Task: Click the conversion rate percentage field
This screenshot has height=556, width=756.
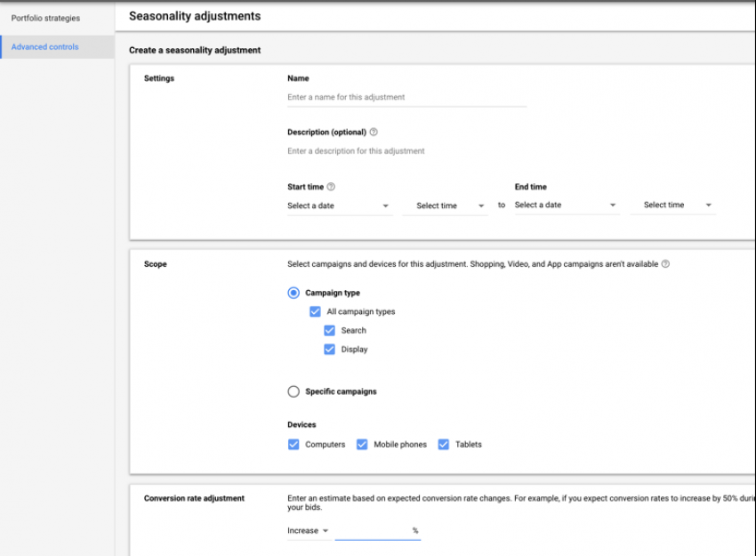Action: [x=378, y=530]
